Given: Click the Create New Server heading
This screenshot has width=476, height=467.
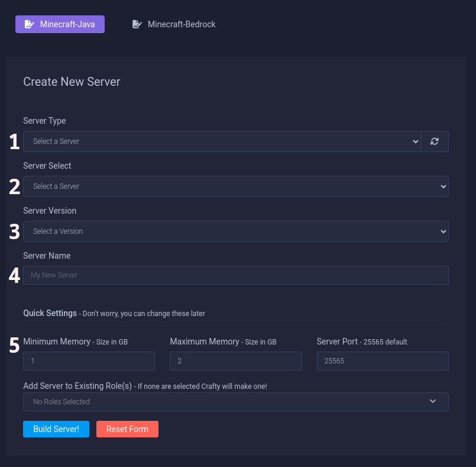Looking at the screenshot, I should [x=72, y=82].
